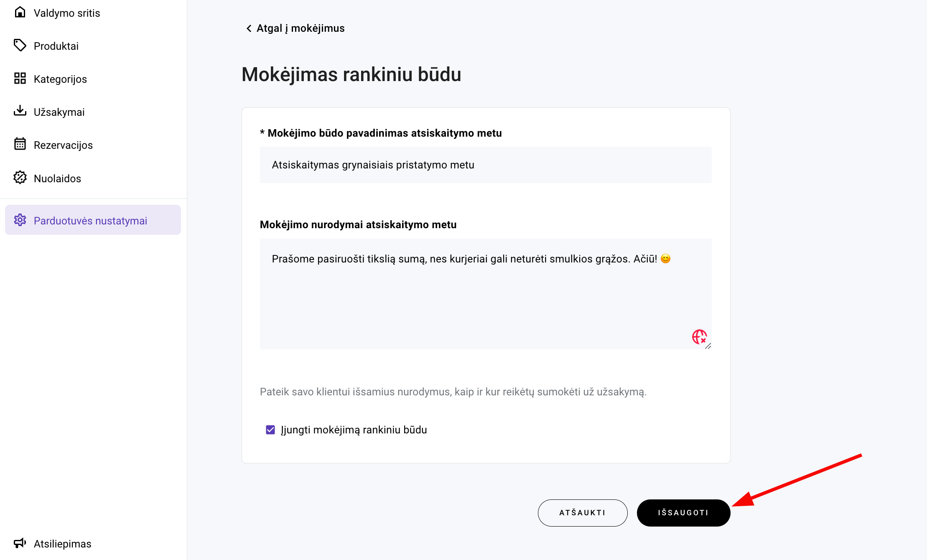The height and width of the screenshot is (560, 927).
Task: Go to Nuolaidos in the sidebar
Action: pyautogui.click(x=57, y=178)
